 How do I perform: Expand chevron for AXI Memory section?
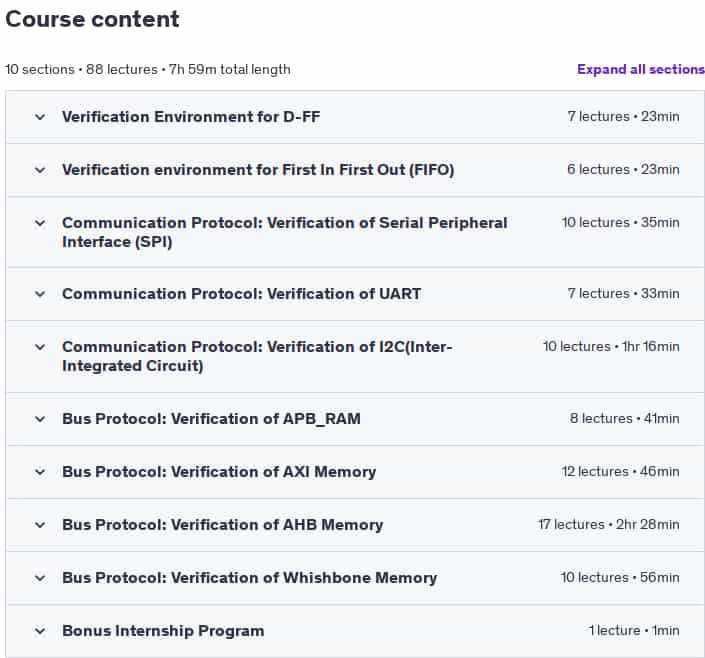(40, 472)
